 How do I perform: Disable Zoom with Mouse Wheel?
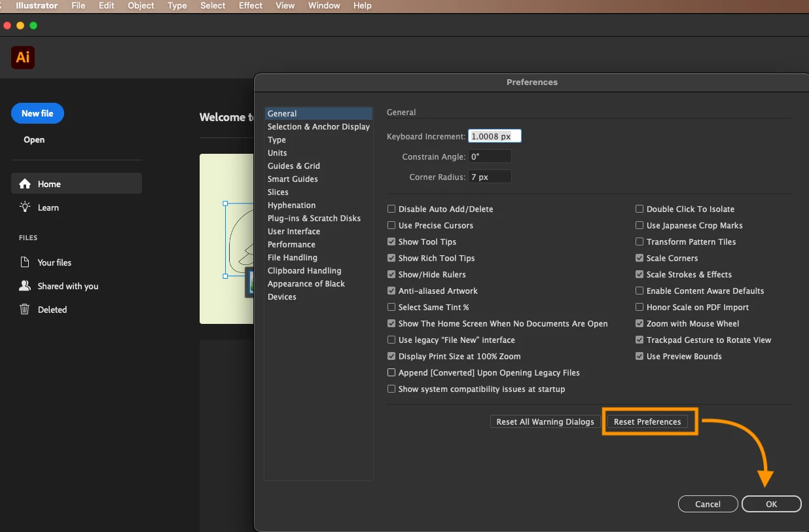tap(639, 324)
